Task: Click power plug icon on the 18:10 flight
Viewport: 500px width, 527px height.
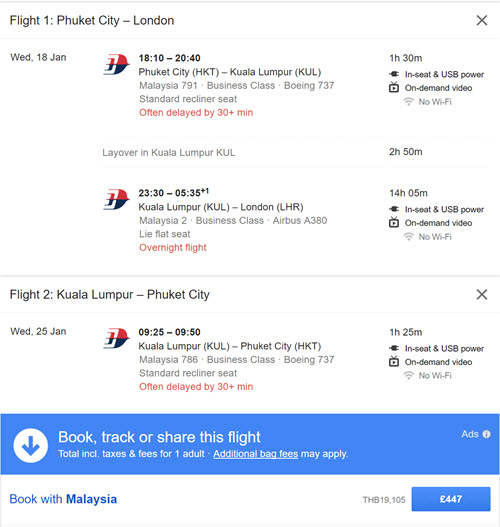Action: [394, 74]
